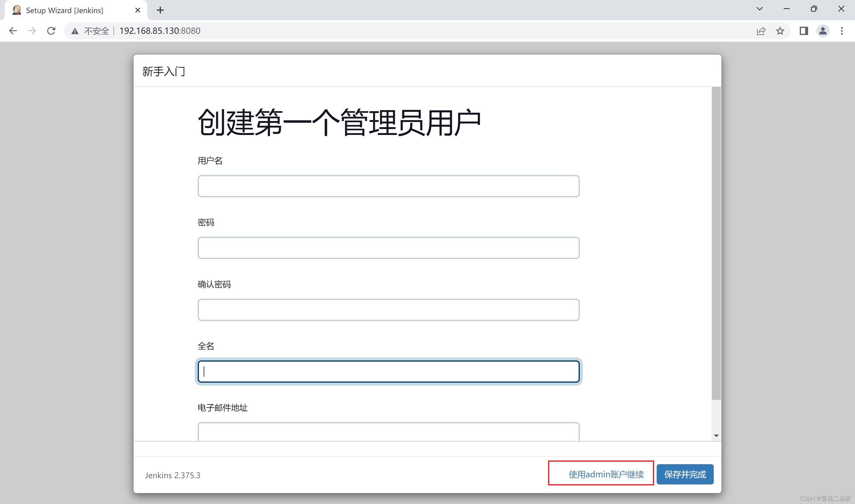The height and width of the screenshot is (504, 855).
Task: Bookmark this page with the star
Action: (x=780, y=31)
